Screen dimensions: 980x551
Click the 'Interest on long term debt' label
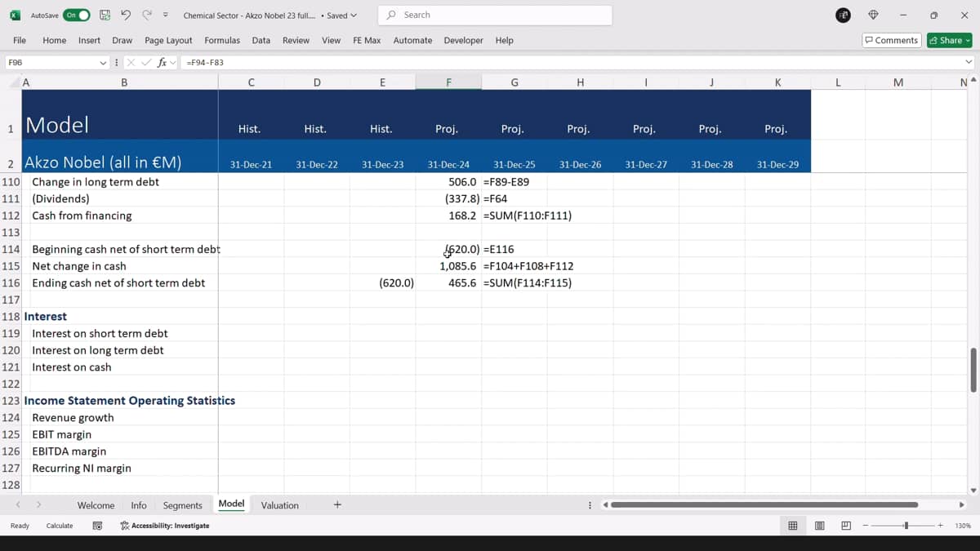click(x=98, y=350)
